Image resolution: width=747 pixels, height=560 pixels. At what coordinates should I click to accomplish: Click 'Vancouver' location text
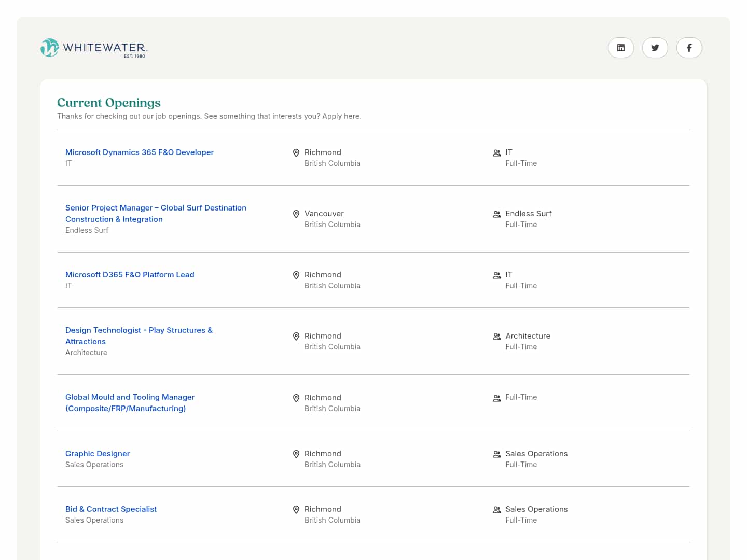(324, 214)
